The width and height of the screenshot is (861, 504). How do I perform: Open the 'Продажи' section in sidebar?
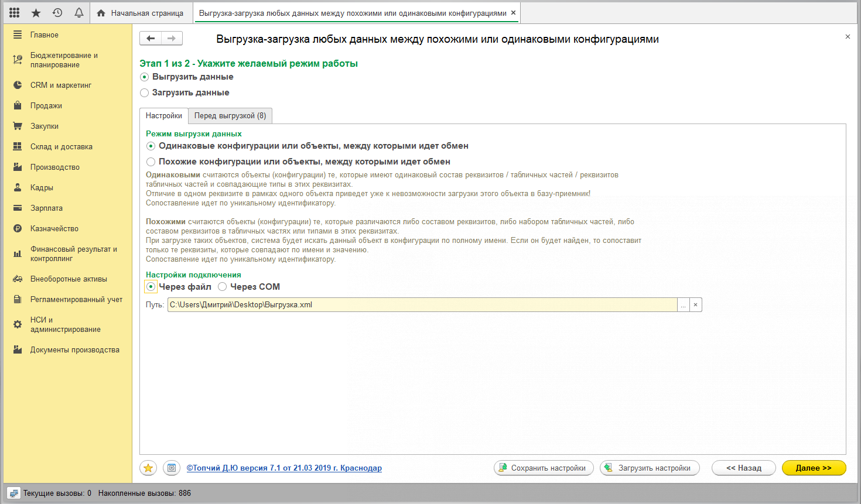click(46, 106)
